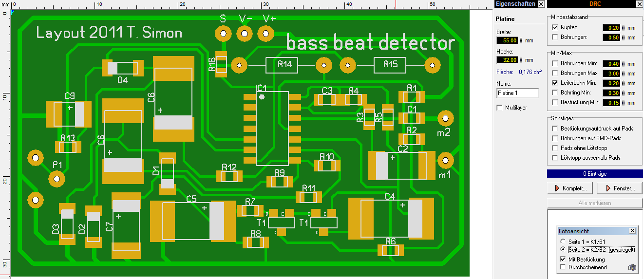
Task: Click the Hoehe value field
Action: click(507, 60)
